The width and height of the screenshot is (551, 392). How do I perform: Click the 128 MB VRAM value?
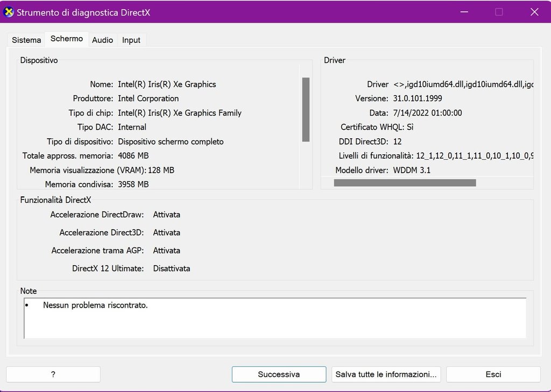pos(161,170)
